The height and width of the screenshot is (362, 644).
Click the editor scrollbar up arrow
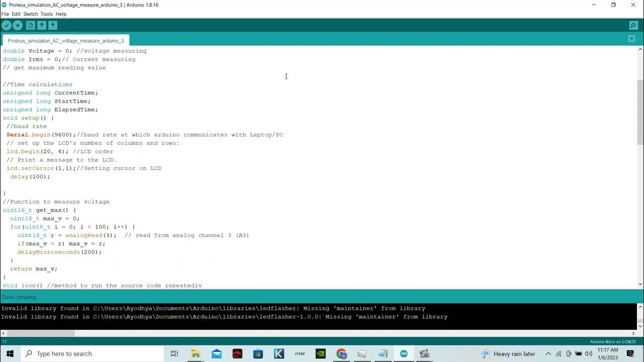coord(640,50)
